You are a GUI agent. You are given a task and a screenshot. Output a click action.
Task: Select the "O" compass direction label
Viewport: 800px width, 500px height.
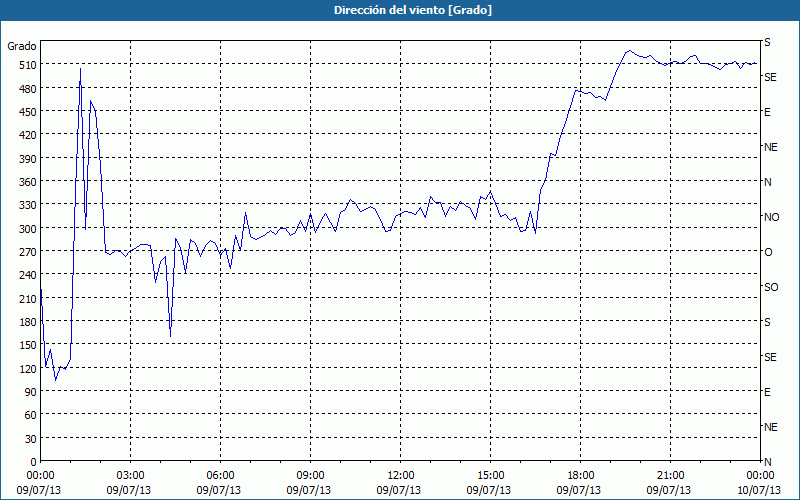768,252
